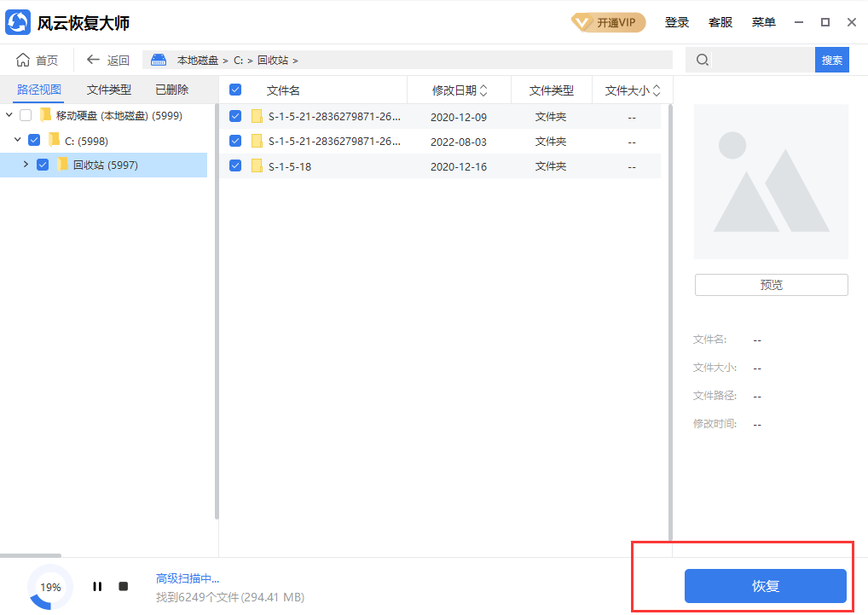Pause the ongoing scan
This screenshot has height=615, width=868.
point(97,586)
